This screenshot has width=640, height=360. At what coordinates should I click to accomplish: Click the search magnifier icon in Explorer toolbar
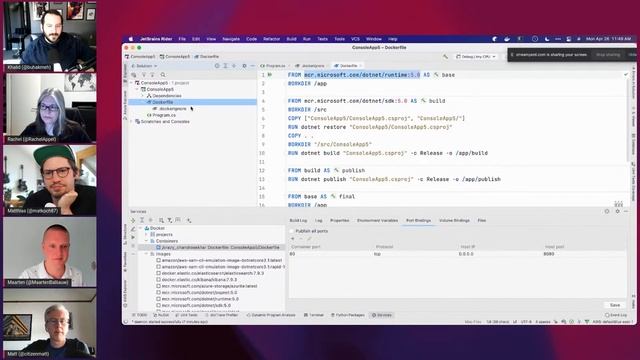pyautogui.click(x=163, y=75)
